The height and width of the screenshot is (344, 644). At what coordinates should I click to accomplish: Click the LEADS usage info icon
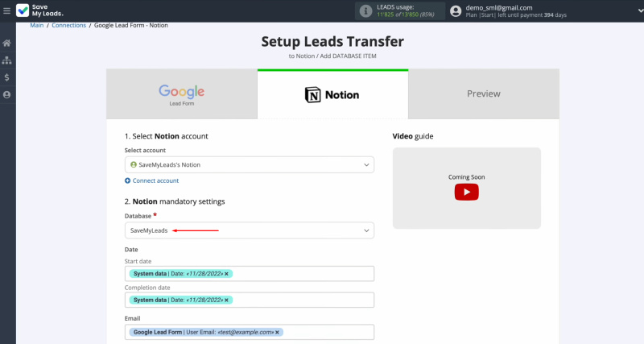(x=366, y=11)
